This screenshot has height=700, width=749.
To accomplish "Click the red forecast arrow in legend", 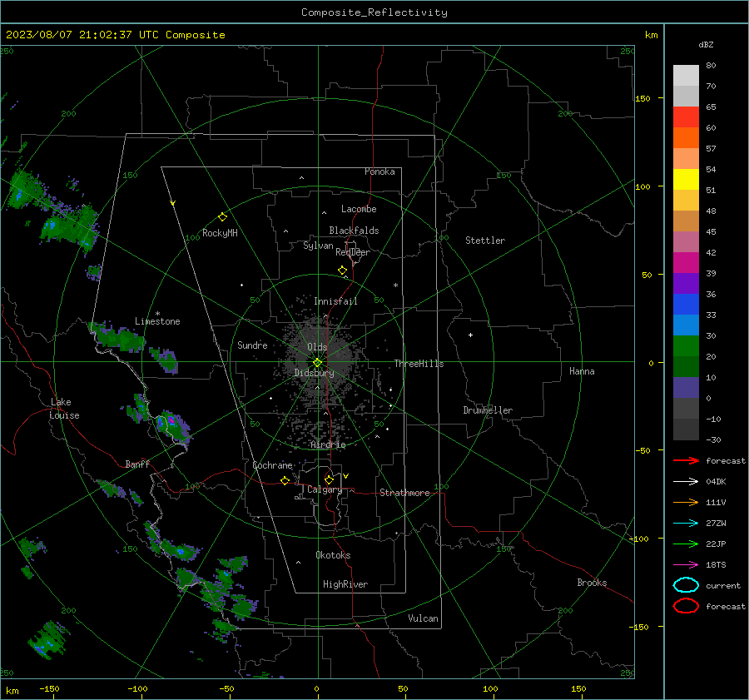I will click(x=686, y=460).
